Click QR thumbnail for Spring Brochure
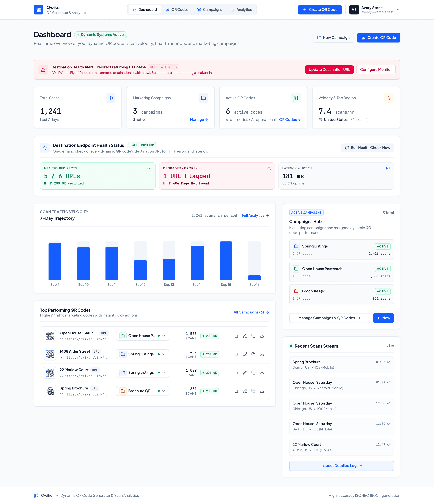The image size is (434, 504). pos(50,391)
